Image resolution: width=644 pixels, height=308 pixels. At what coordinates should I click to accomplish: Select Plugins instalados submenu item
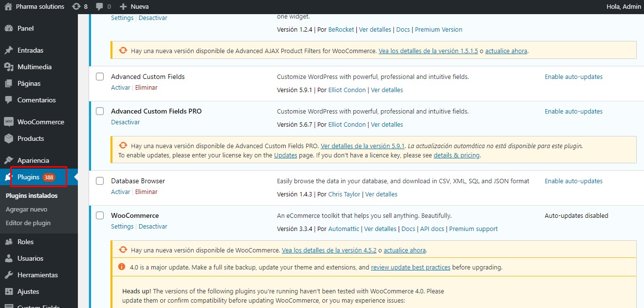[32, 195]
